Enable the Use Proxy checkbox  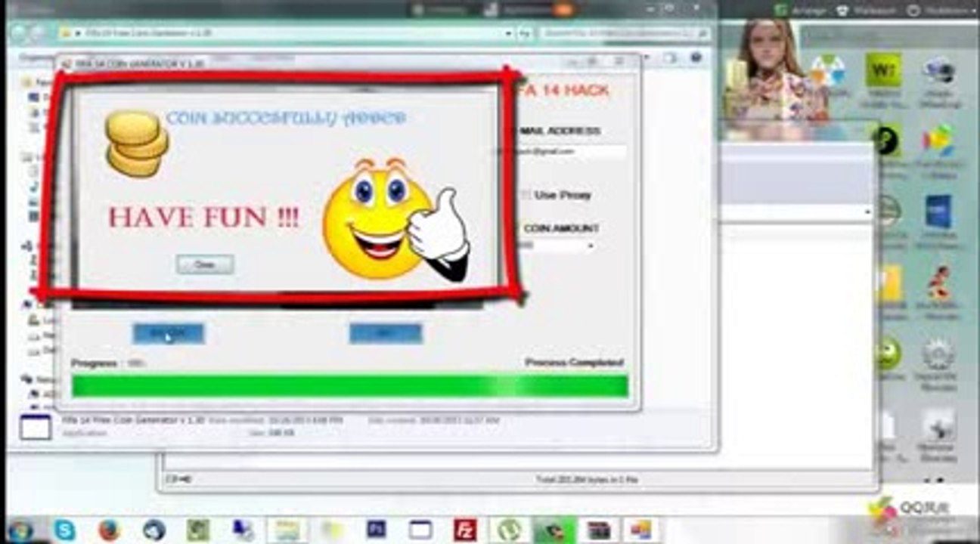[526, 195]
